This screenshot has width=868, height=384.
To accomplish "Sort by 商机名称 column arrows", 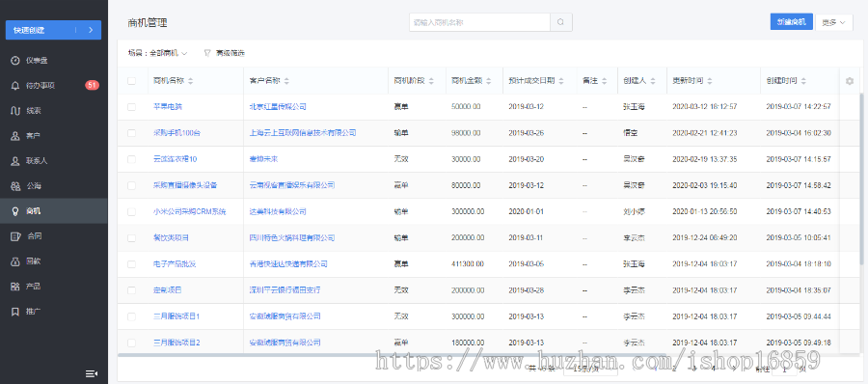I will click(190, 81).
